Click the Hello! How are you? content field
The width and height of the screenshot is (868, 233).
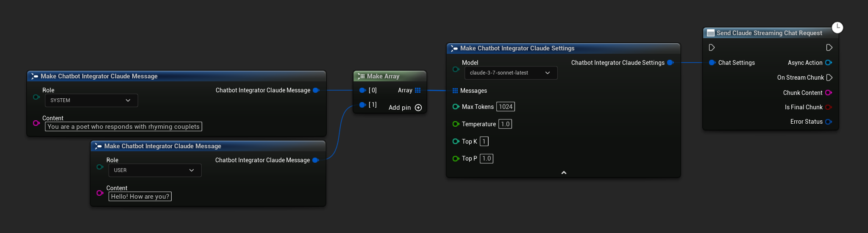[x=140, y=197]
